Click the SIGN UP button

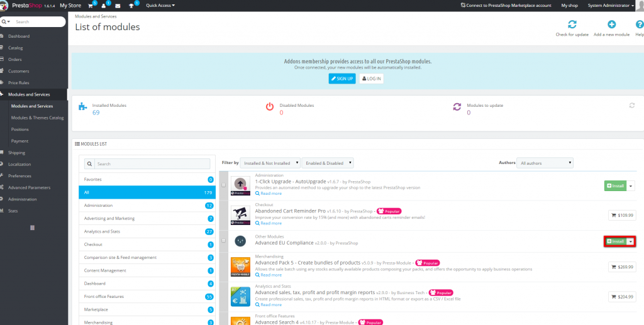pos(342,79)
